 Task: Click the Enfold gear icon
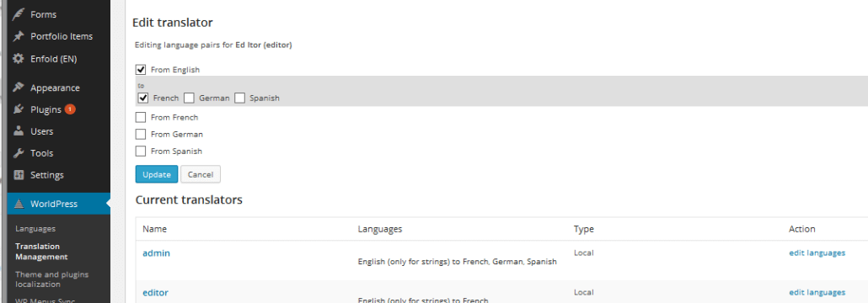pyautogui.click(x=19, y=58)
